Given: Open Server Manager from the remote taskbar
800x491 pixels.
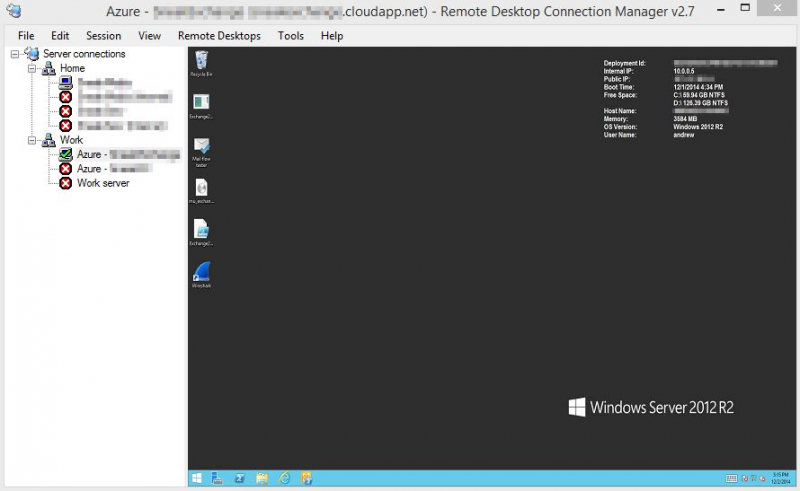Looking at the screenshot, I should click(217, 478).
